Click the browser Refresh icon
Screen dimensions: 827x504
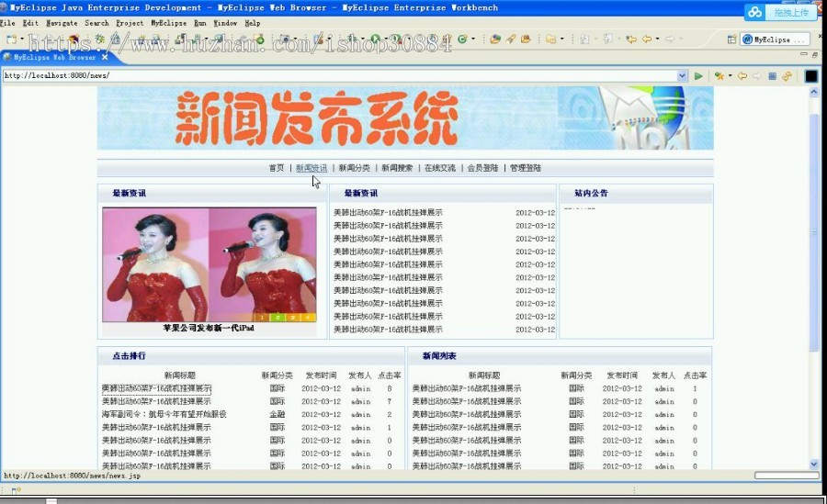pyautogui.click(x=787, y=76)
